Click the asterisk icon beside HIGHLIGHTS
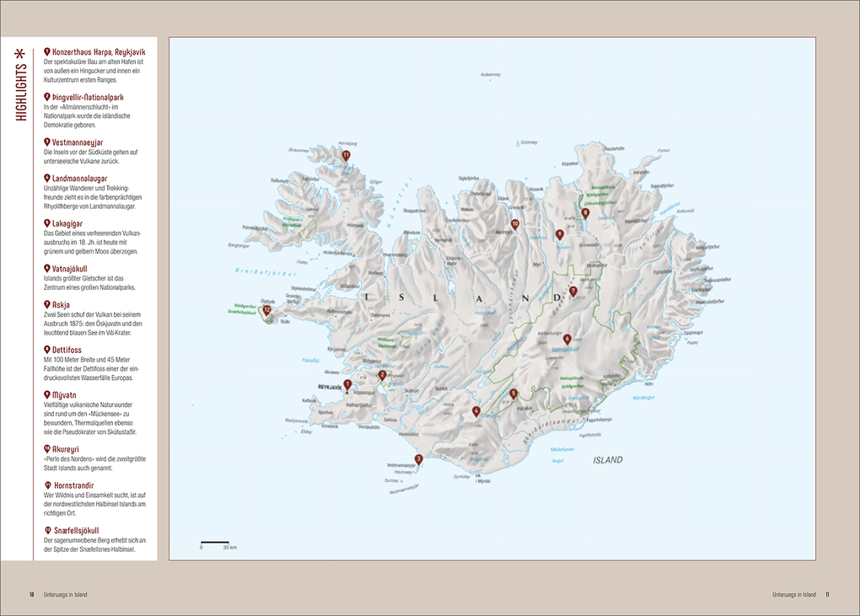The image size is (860, 616). tap(19, 53)
